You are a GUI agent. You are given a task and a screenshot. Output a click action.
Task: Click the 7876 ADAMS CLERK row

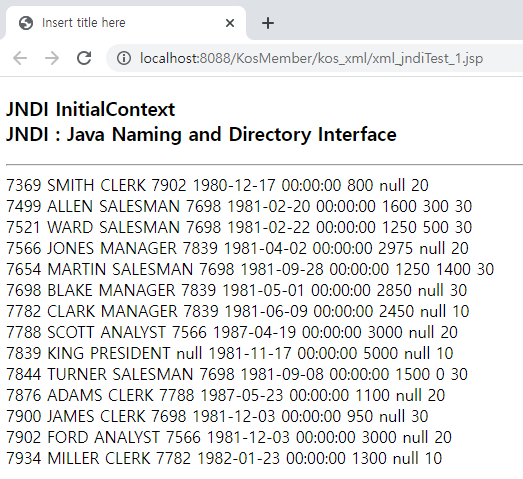[x=225, y=395]
